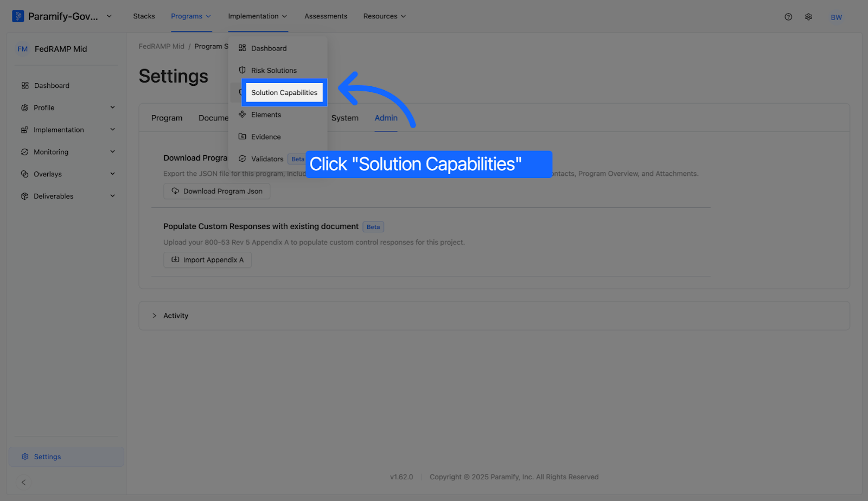Choose Elements in the dropdown menu
Image resolution: width=868 pixels, height=501 pixels.
pos(266,115)
